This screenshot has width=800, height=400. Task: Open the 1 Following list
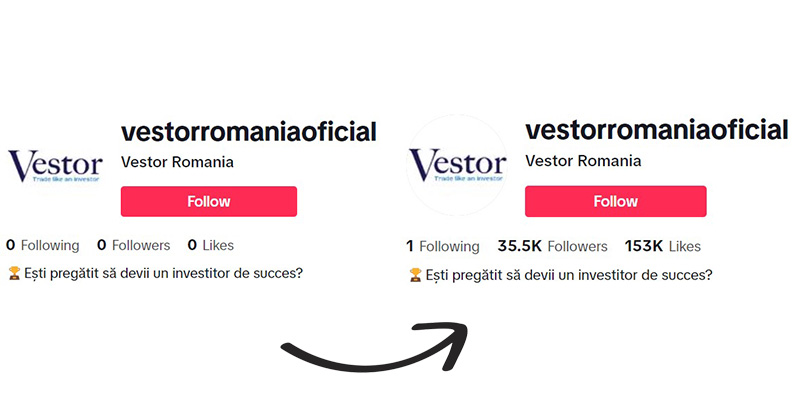443,247
